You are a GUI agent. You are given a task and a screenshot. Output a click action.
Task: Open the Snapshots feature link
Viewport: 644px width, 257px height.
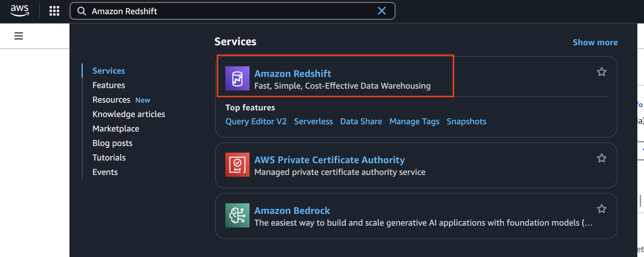pyautogui.click(x=466, y=121)
